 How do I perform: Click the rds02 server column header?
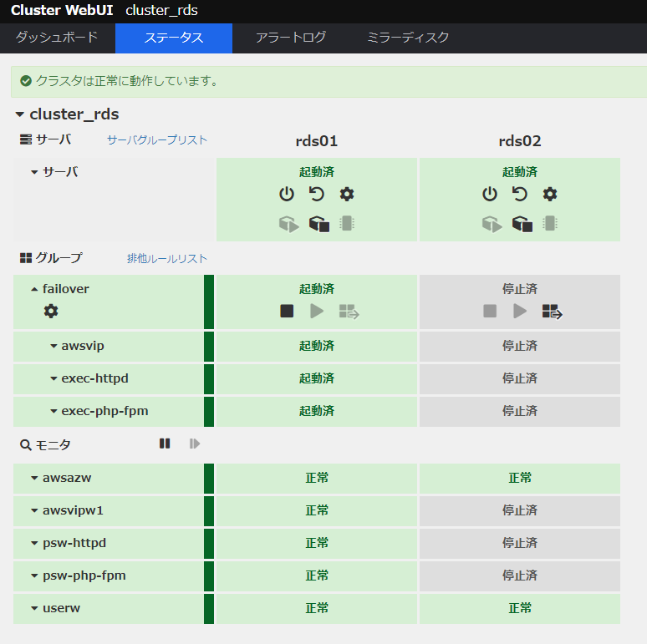pyautogui.click(x=519, y=140)
